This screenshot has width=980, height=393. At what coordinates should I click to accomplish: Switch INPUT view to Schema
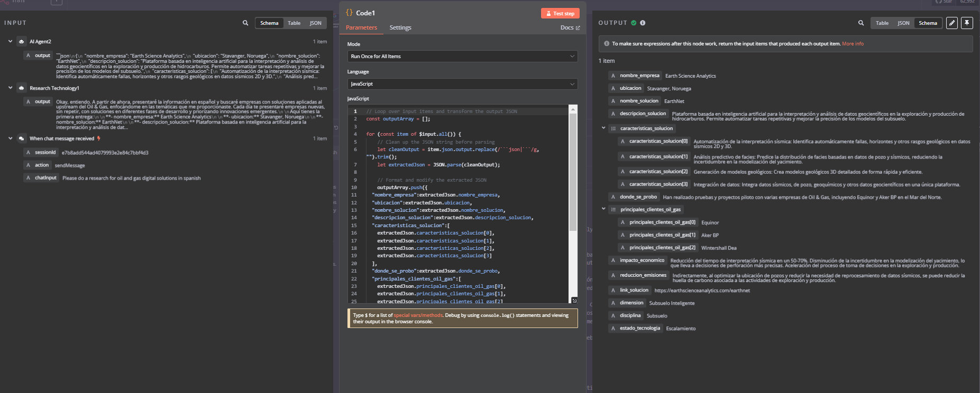coord(269,23)
